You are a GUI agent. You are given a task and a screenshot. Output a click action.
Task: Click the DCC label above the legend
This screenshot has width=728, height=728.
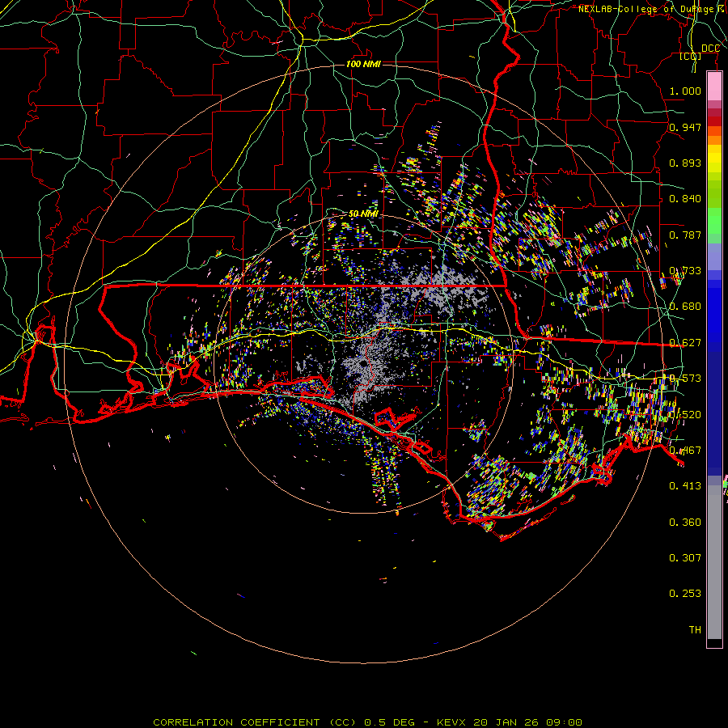point(710,49)
